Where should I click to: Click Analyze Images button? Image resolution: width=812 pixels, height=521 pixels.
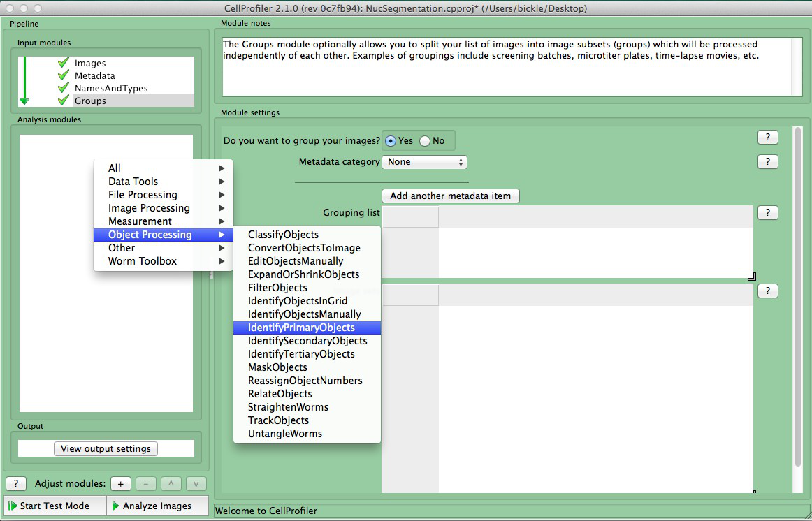[x=157, y=506]
